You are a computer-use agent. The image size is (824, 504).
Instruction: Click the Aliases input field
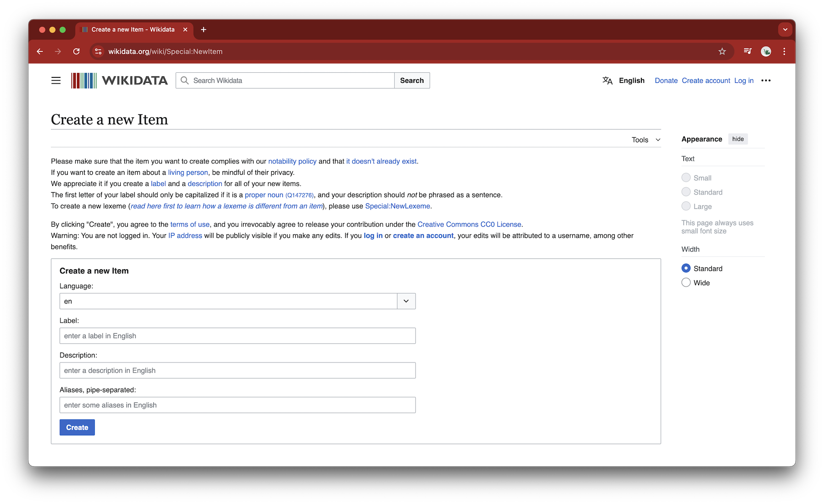tap(238, 405)
